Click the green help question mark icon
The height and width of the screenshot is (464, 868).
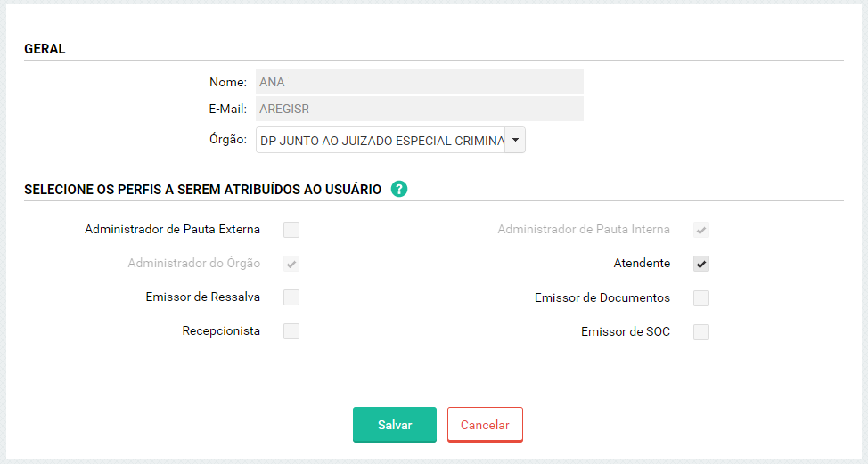pyautogui.click(x=399, y=189)
